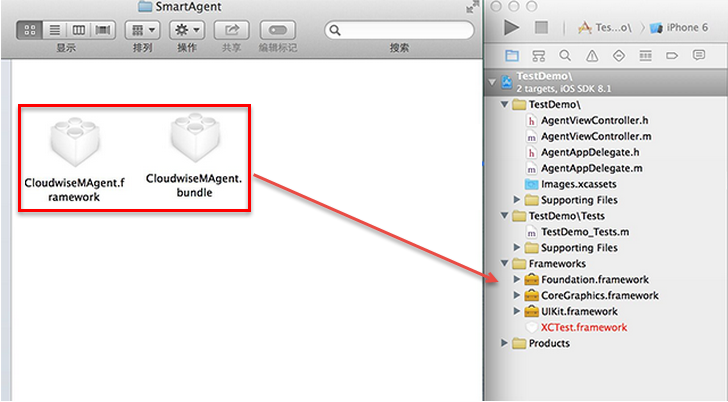Open the Debug navigator icon

click(x=645, y=56)
